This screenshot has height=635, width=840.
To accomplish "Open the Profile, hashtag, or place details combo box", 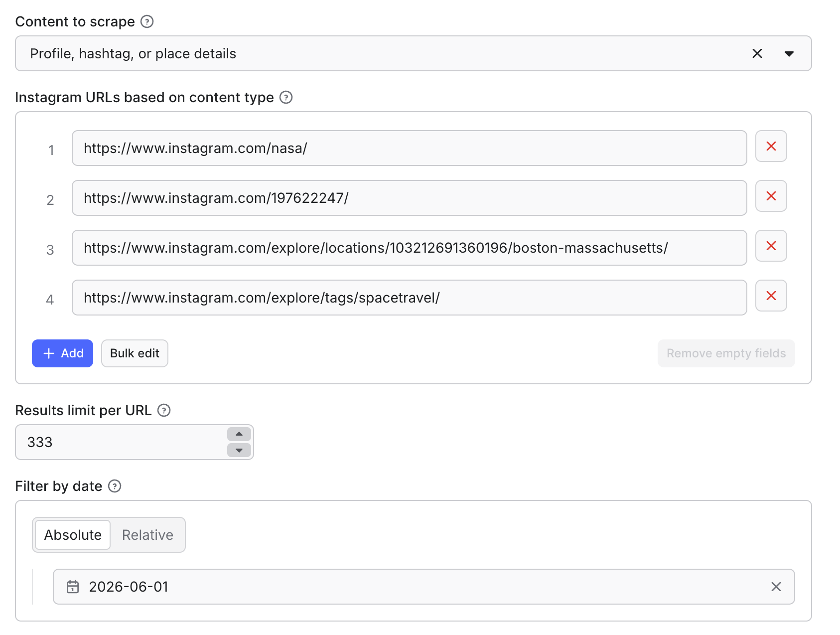I will (413, 53).
